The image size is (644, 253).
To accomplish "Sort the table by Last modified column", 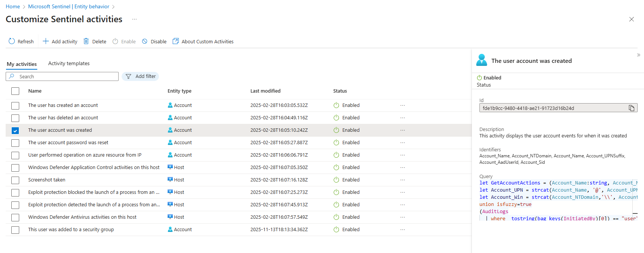I will tap(266, 91).
